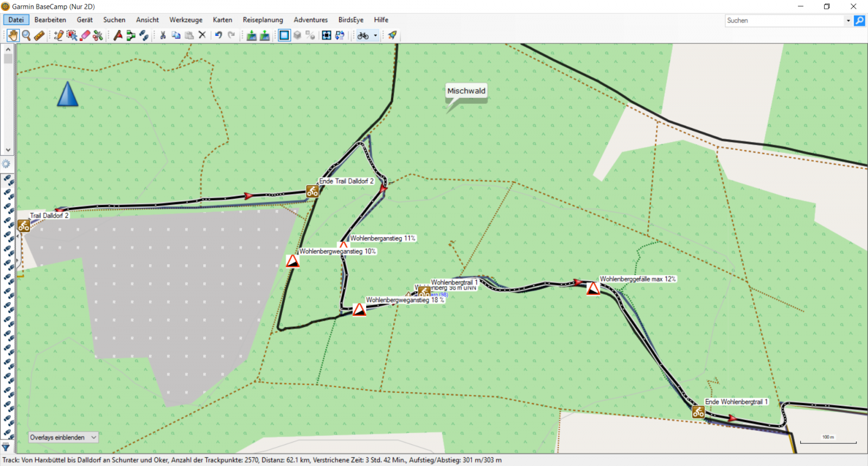
Task: Click the left panel scroll down arrow
Action: [8, 150]
